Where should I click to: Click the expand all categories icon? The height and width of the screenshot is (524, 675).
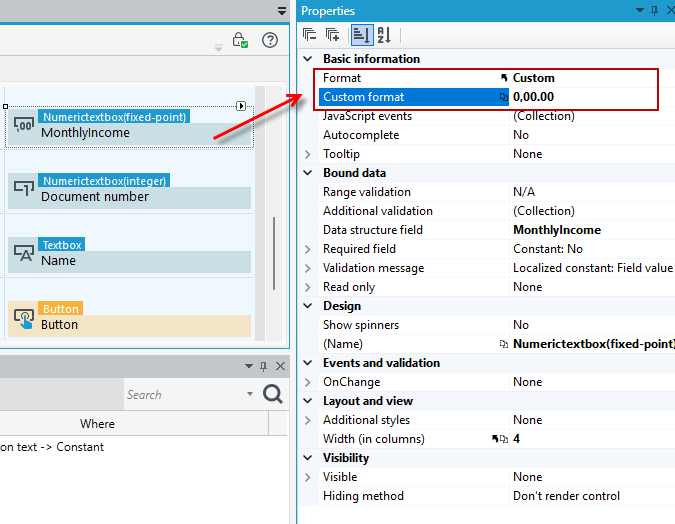coord(332,34)
